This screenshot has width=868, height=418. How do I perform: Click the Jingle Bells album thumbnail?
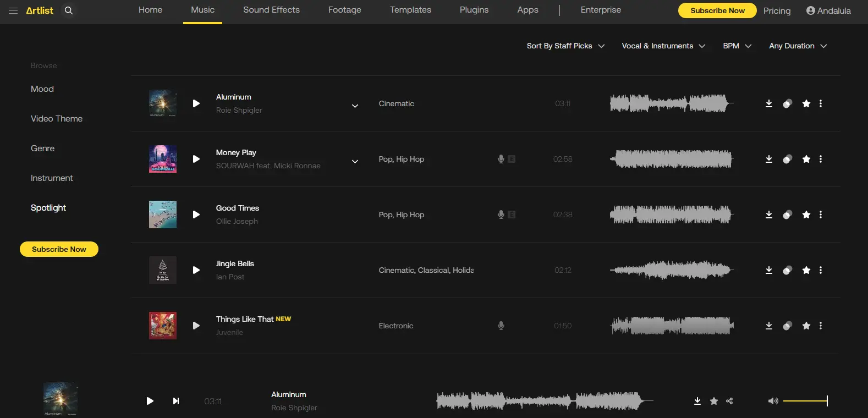(x=163, y=270)
